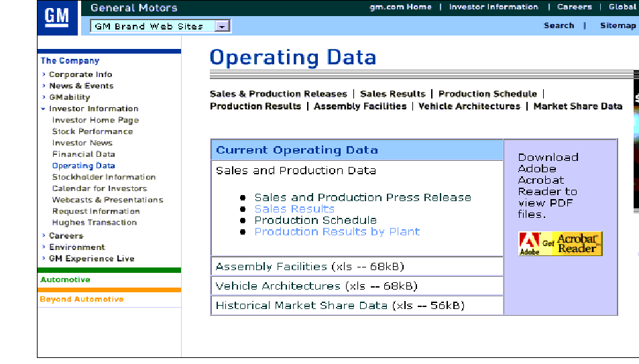The image size is (639, 364).
Task: Open the Sales Results bullet link
Action: [294, 209]
